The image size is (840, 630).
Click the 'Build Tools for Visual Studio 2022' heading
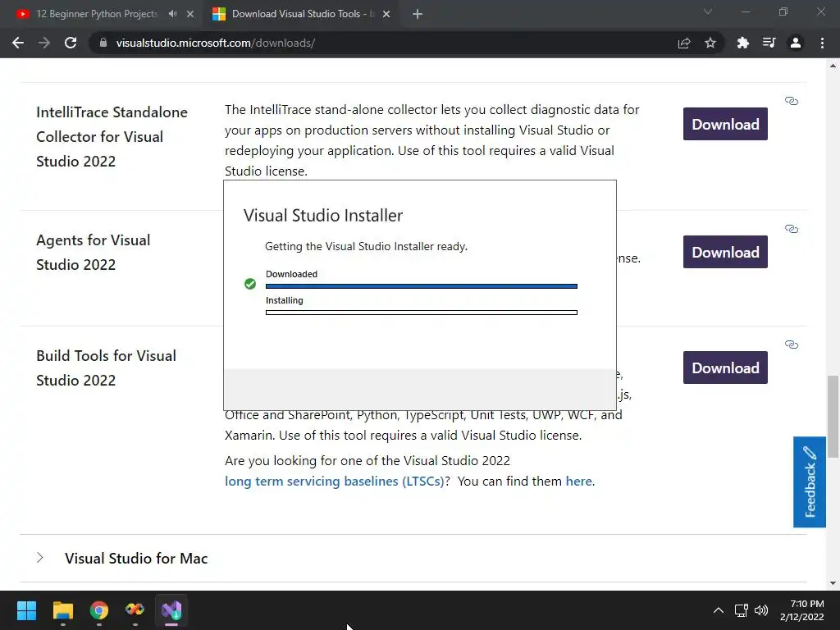tap(106, 368)
